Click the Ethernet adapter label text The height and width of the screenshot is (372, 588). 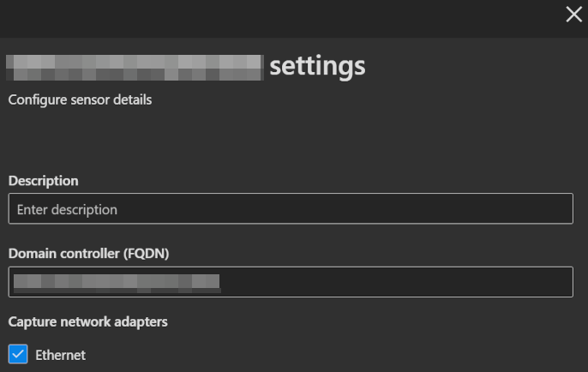click(x=60, y=355)
